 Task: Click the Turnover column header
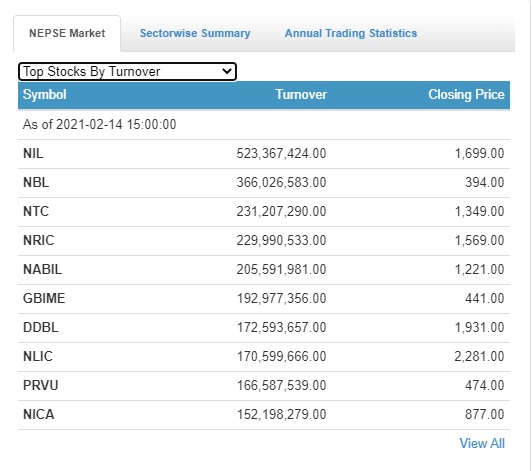(301, 94)
